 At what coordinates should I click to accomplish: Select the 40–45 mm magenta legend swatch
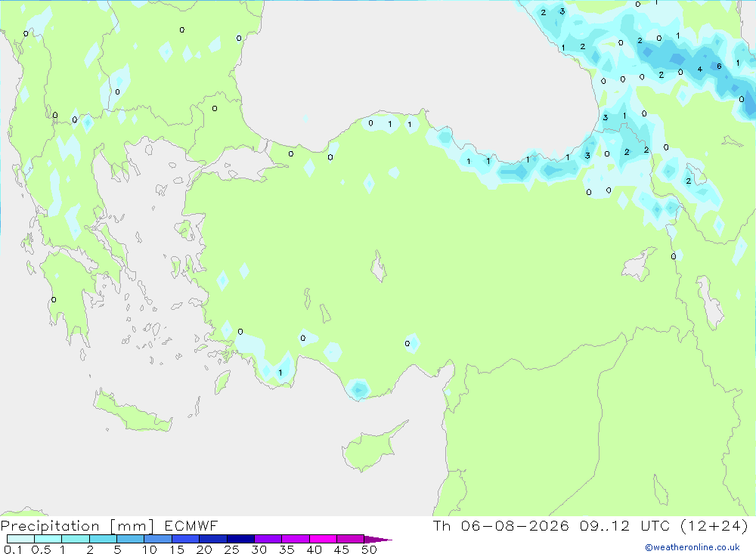(x=323, y=539)
